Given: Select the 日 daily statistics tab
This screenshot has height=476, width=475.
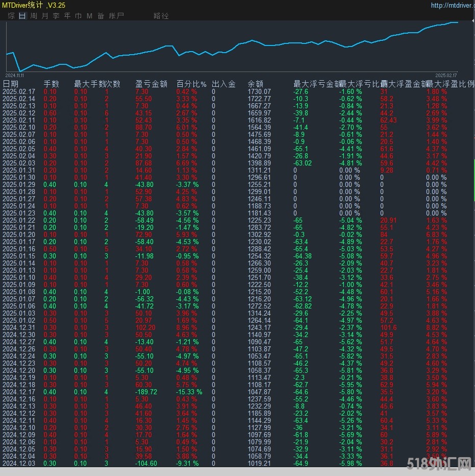Looking at the screenshot, I should tap(22, 16).
